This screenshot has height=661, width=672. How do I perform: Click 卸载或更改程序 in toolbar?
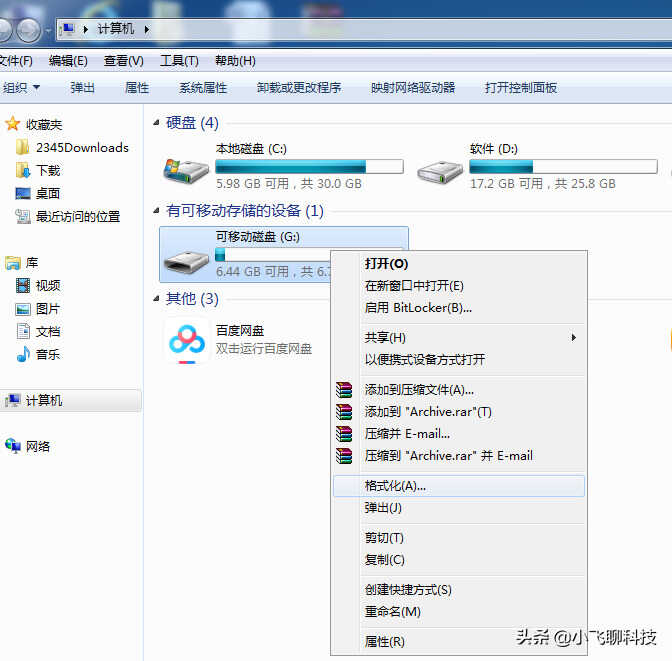[299, 88]
